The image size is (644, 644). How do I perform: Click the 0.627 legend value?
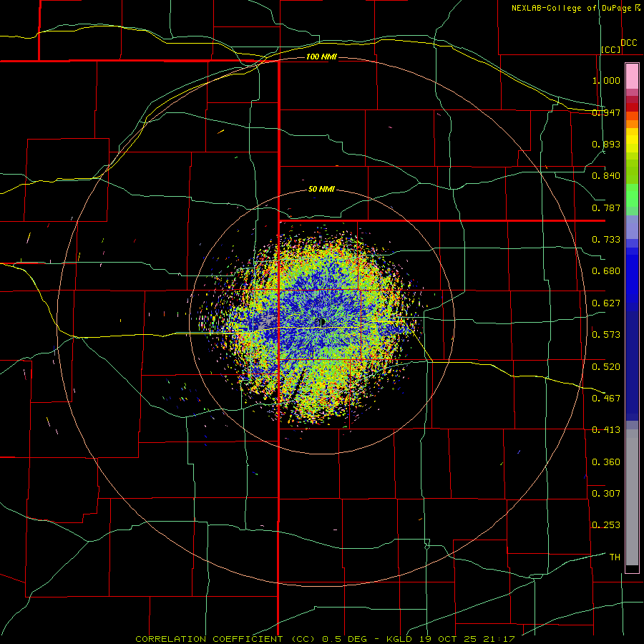pyautogui.click(x=606, y=303)
